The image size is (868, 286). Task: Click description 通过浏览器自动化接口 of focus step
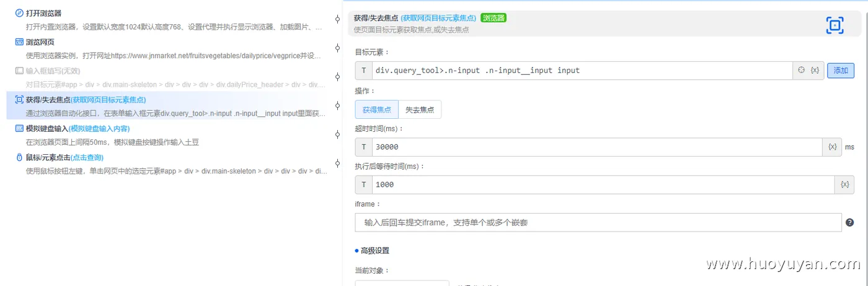[174, 113]
